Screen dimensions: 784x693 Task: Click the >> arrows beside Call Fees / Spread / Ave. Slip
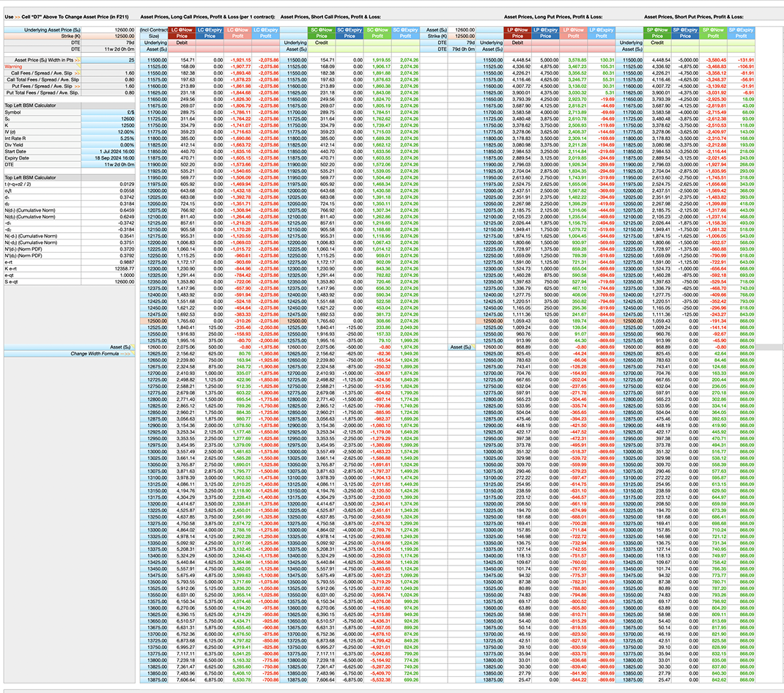point(78,73)
